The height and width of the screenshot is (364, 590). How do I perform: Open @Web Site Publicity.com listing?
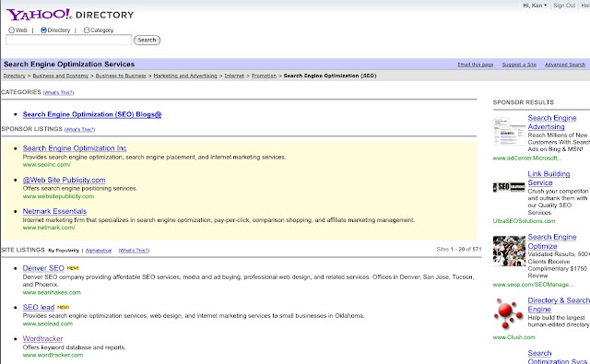pos(64,180)
